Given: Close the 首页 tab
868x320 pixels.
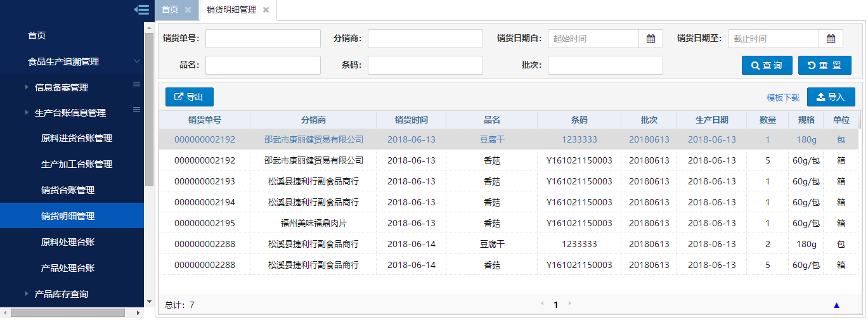Looking at the screenshot, I should (188, 10).
